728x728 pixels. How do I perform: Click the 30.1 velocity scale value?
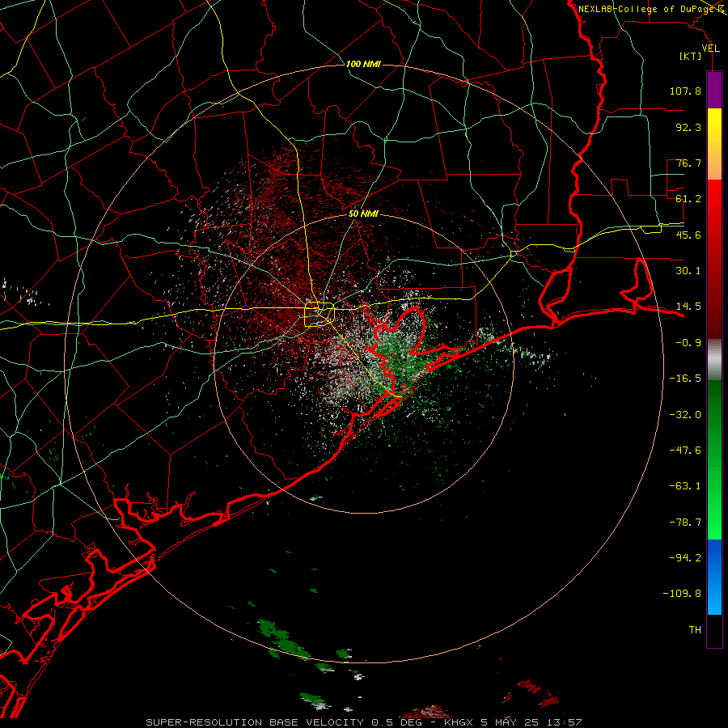click(688, 271)
